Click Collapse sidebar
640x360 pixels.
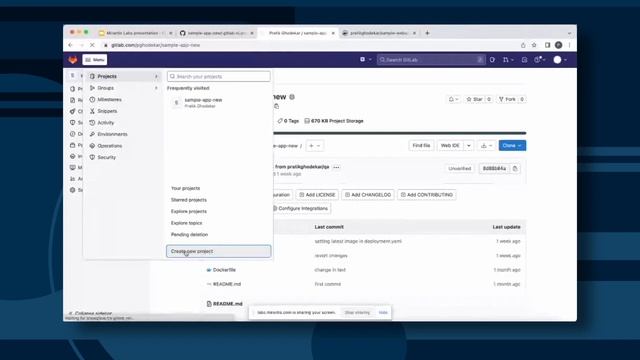coord(90,313)
